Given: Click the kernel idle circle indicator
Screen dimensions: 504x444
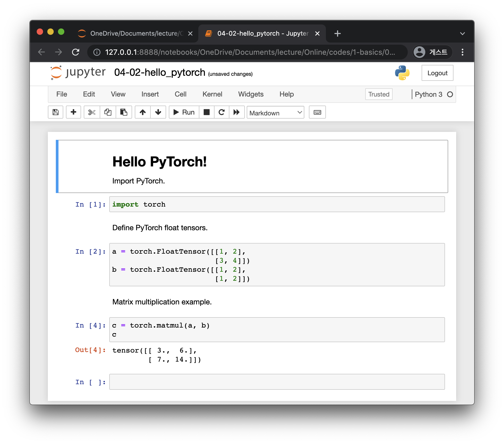Looking at the screenshot, I should [x=450, y=94].
